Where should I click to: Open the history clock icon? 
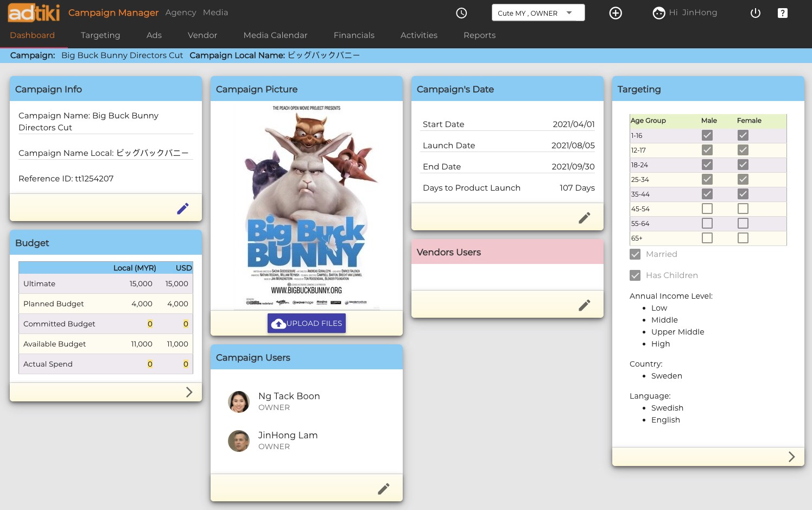pos(461,13)
